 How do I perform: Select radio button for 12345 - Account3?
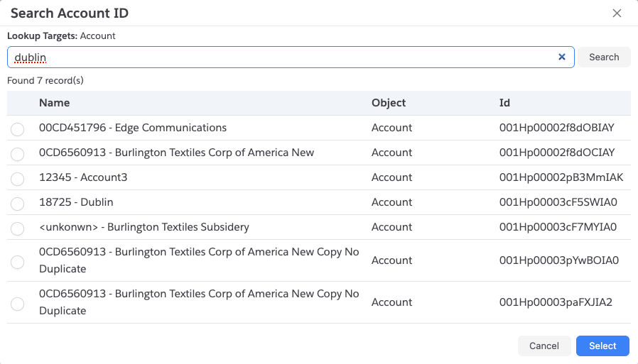[17, 179]
